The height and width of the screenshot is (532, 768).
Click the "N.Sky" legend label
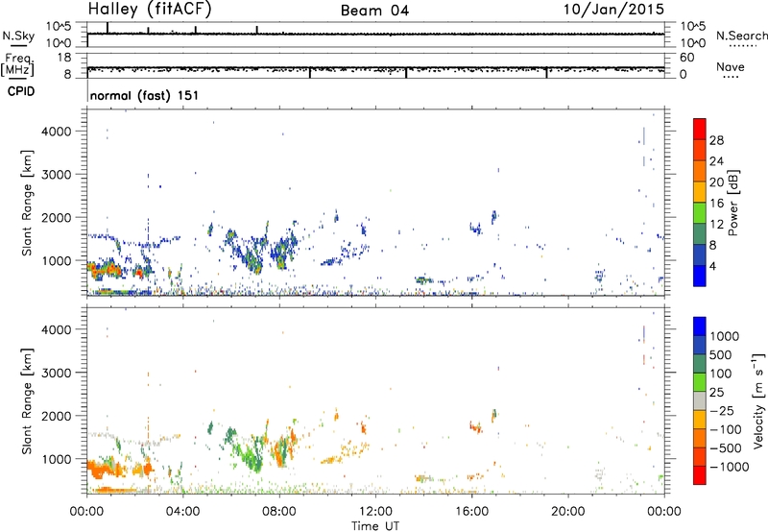(x=18, y=36)
